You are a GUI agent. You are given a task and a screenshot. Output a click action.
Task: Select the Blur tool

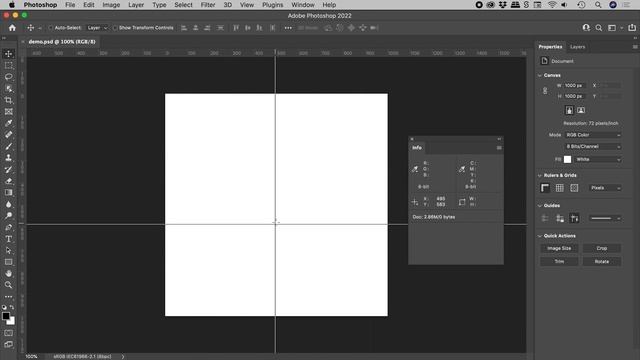click(9, 204)
